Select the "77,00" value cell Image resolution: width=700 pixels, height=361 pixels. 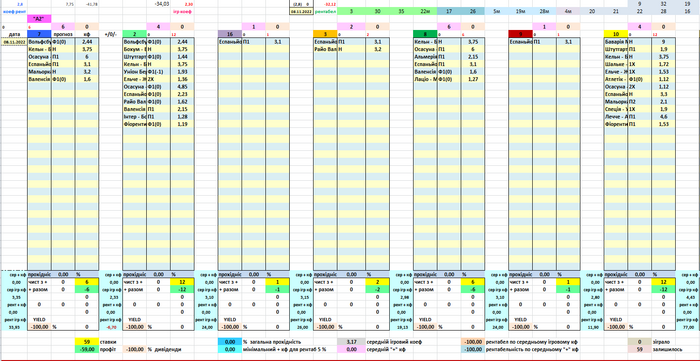pos(688,327)
